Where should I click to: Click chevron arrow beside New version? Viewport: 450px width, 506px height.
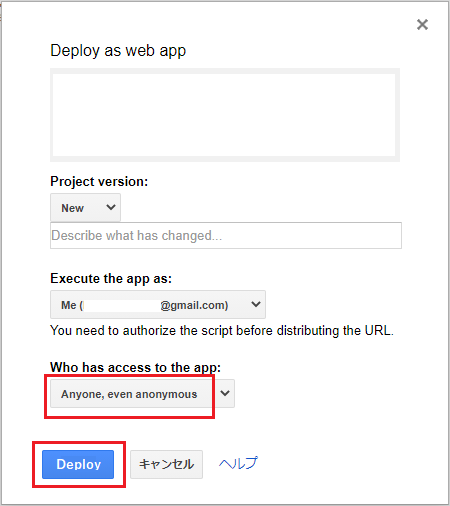pos(111,207)
